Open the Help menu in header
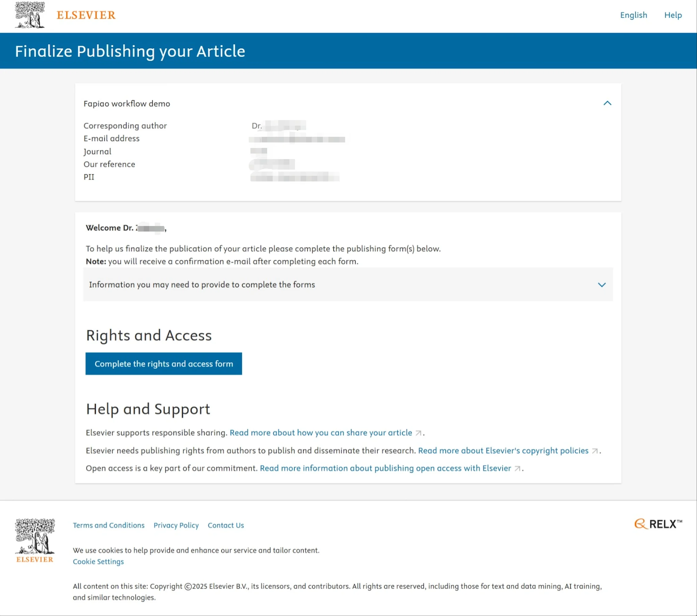Image resolution: width=697 pixels, height=616 pixels. [672, 15]
